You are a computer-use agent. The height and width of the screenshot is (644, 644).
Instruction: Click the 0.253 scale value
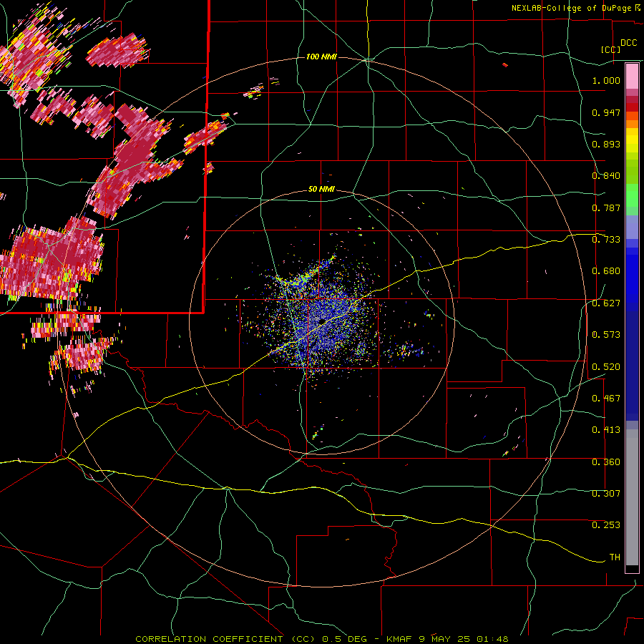pos(606,525)
